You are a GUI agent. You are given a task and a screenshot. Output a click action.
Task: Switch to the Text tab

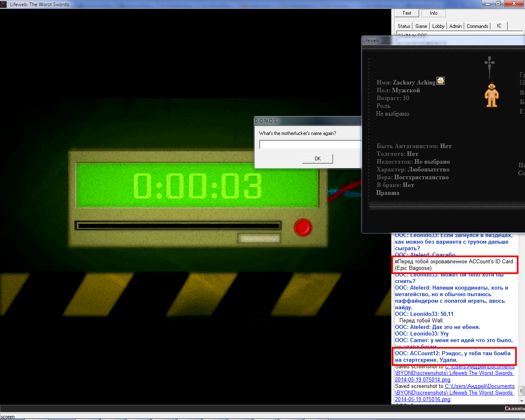point(407,13)
